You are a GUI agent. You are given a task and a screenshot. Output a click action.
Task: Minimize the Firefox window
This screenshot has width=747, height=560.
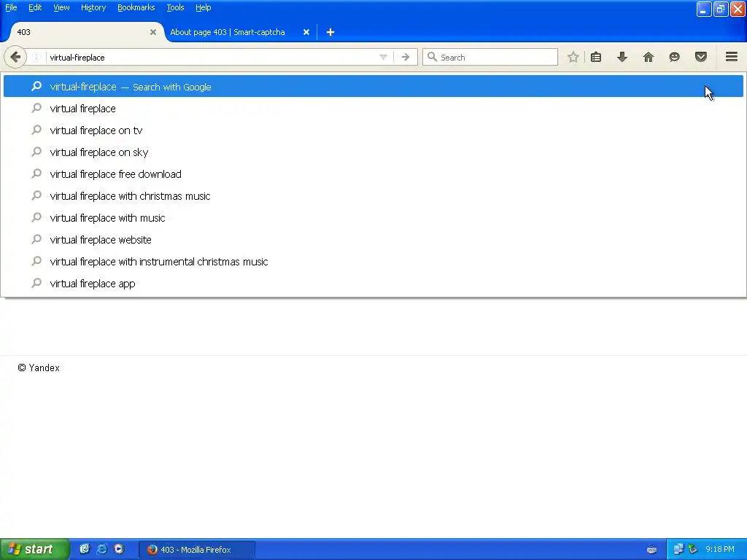click(x=704, y=9)
